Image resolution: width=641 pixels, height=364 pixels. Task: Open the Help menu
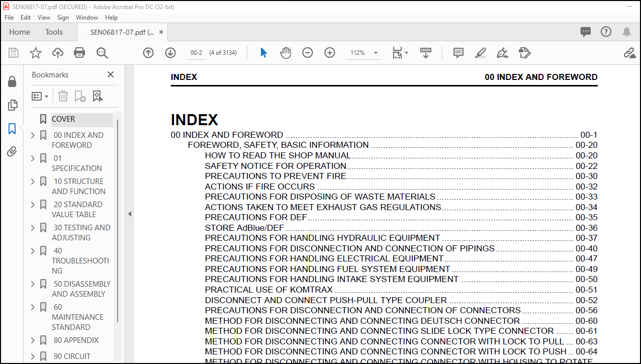(111, 17)
